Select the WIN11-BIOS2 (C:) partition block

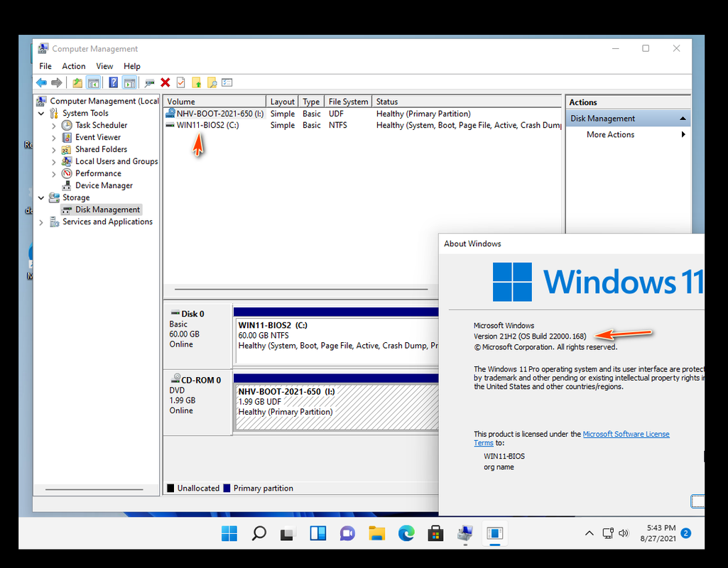(x=337, y=340)
